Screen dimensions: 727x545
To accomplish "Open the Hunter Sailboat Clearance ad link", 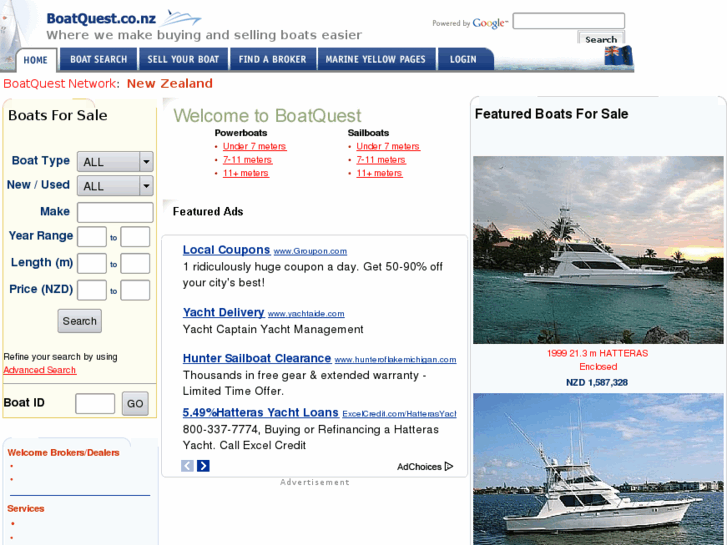I will (257, 358).
